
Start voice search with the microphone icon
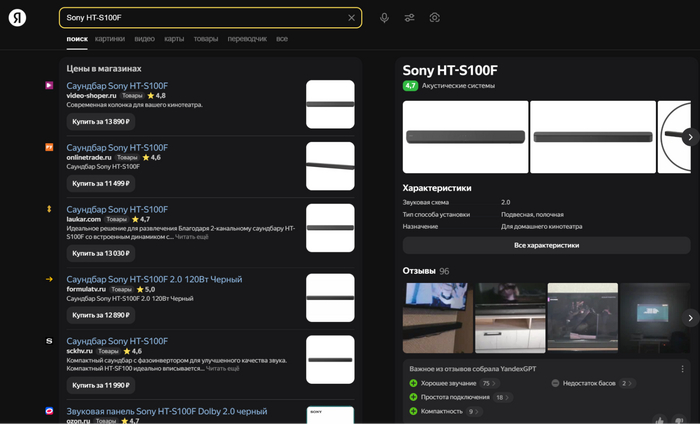(384, 18)
